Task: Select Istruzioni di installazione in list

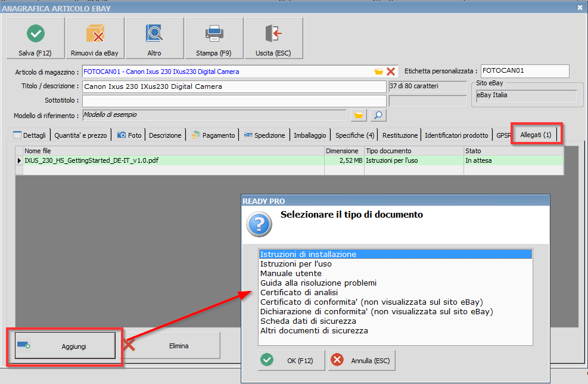Action: click(x=395, y=254)
